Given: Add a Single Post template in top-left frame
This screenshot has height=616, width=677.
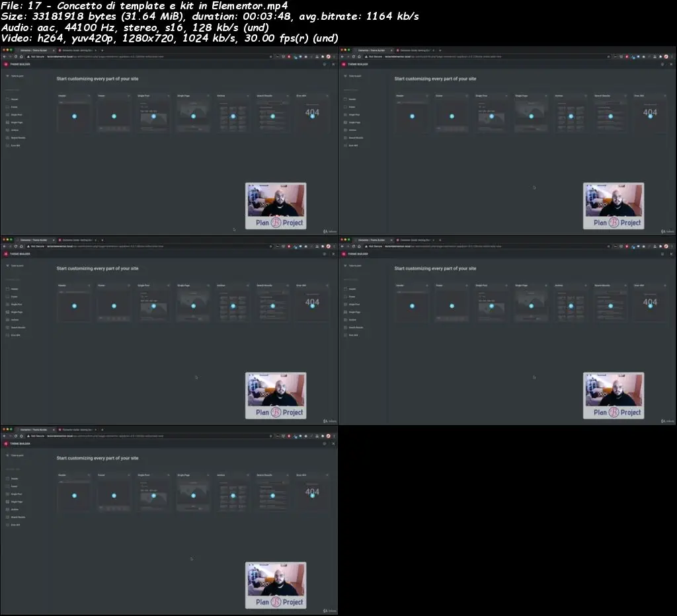Looking at the screenshot, I should coord(153,116).
